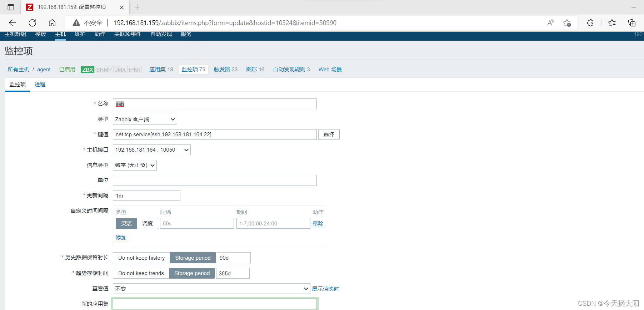Choose Do not keep history

pos(141,258)
